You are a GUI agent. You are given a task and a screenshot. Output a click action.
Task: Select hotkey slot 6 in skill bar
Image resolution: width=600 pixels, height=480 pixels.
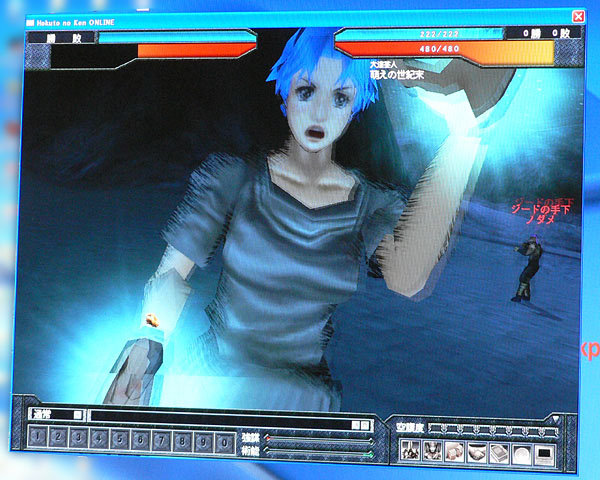point(141,441)
